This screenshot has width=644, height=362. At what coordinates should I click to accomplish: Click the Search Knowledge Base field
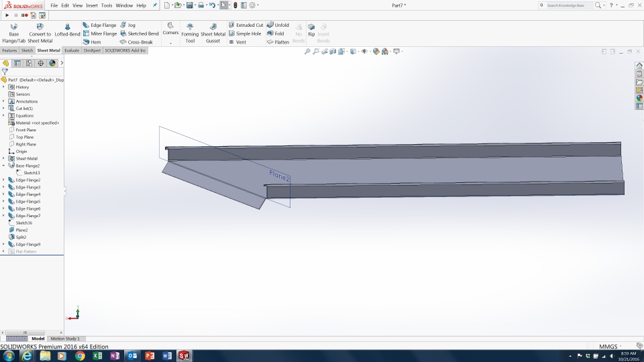pyautogui.click(x=566, y=5)
